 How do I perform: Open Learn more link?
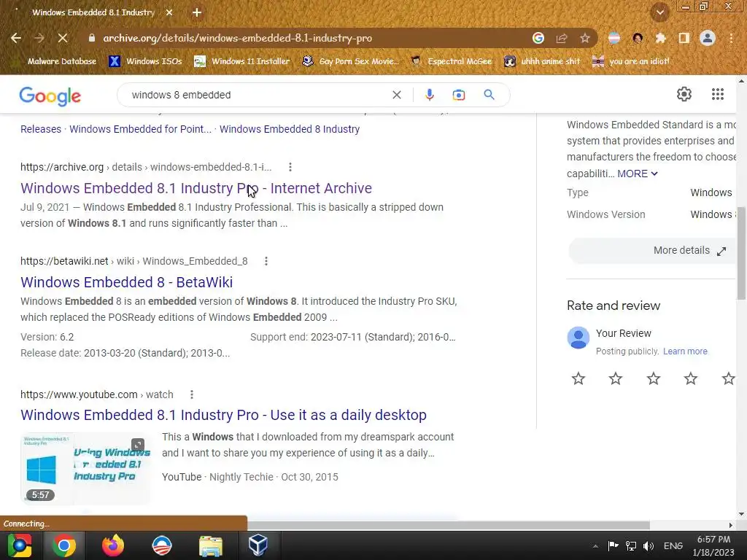point(685,351)
